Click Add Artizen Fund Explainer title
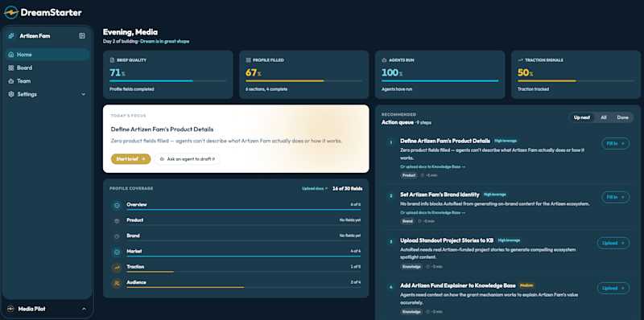 coord(457,285)
